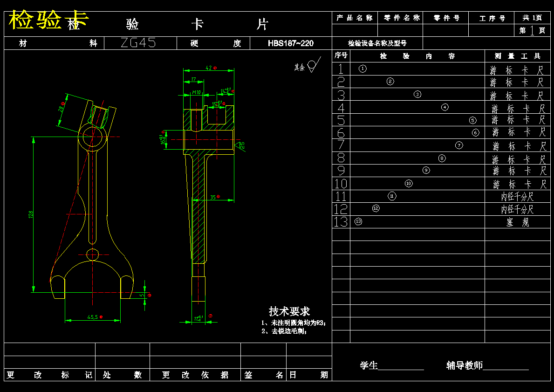Click the 42 dimension above the section view
554x392 pixels.
click(x=209, y=68)
